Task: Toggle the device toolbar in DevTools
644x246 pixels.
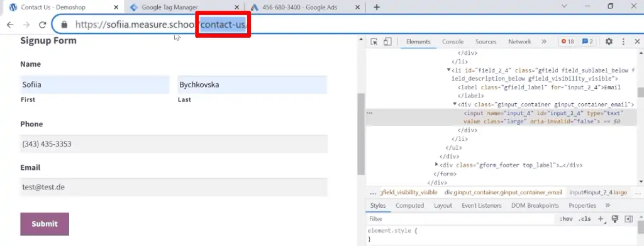Action: [387, 42]
